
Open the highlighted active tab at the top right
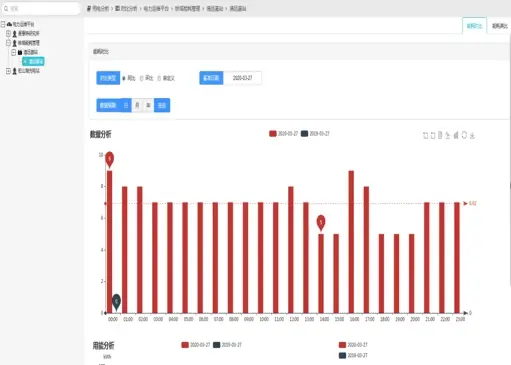click(x=474, y=26)
